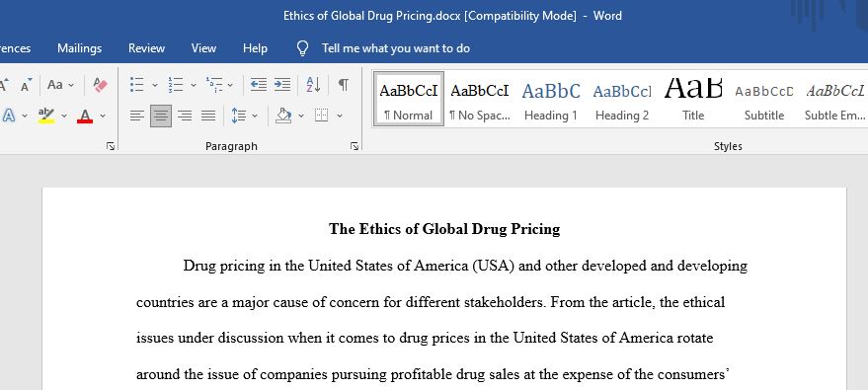Justify paragraph text

click(208, 116)
